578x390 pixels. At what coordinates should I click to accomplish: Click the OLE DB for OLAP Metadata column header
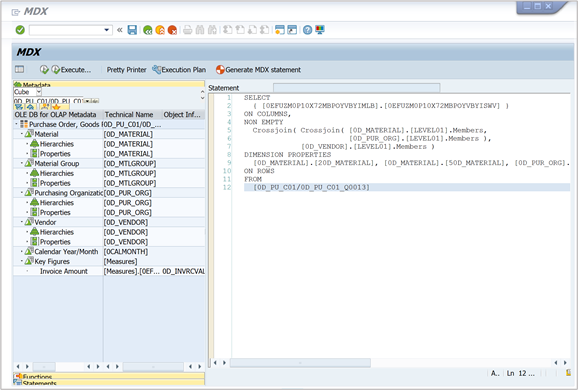[x=58, y=115]
